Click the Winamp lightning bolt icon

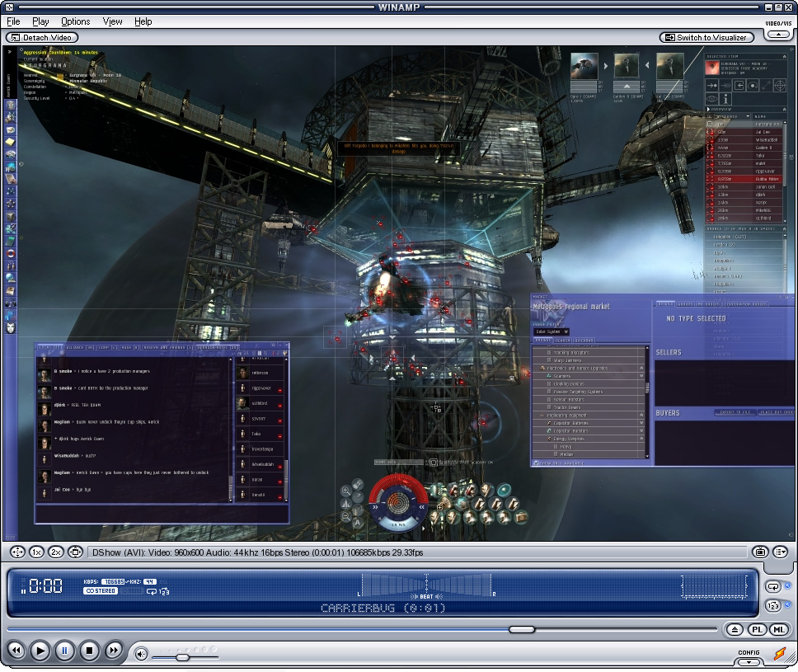point(780,654)
